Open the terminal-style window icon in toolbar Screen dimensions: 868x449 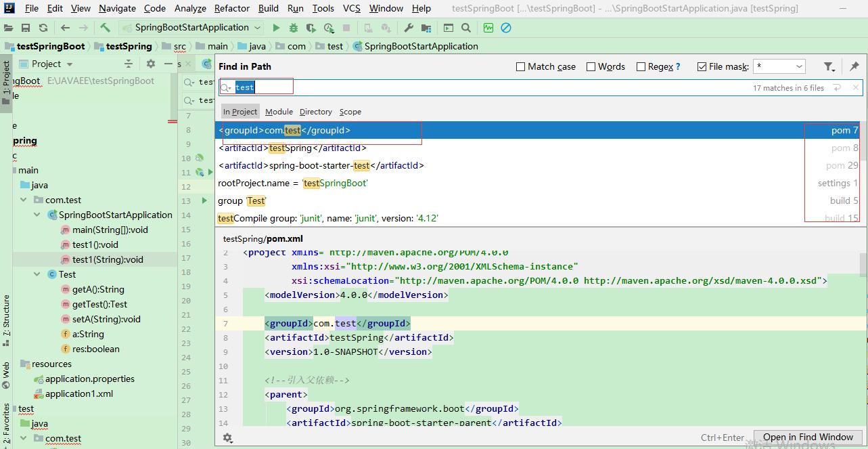pyautogui.click(x=449, y=28)
